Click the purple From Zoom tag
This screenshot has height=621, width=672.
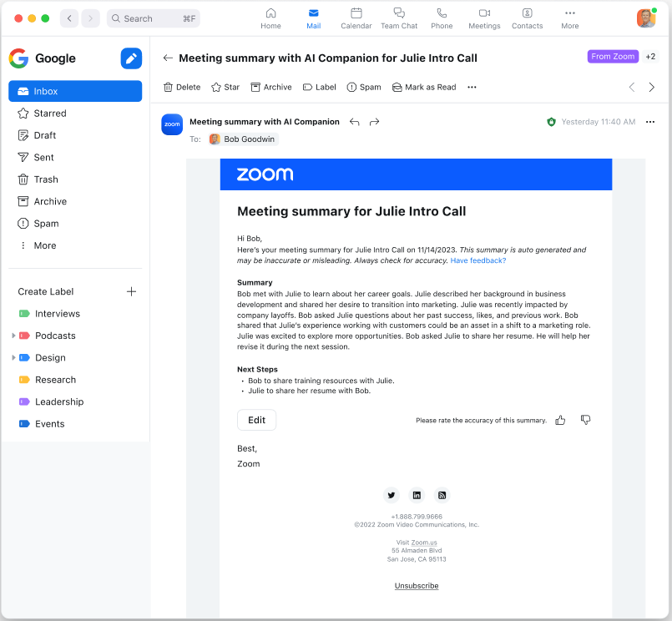pyautogui.click(x=613, y=57)
